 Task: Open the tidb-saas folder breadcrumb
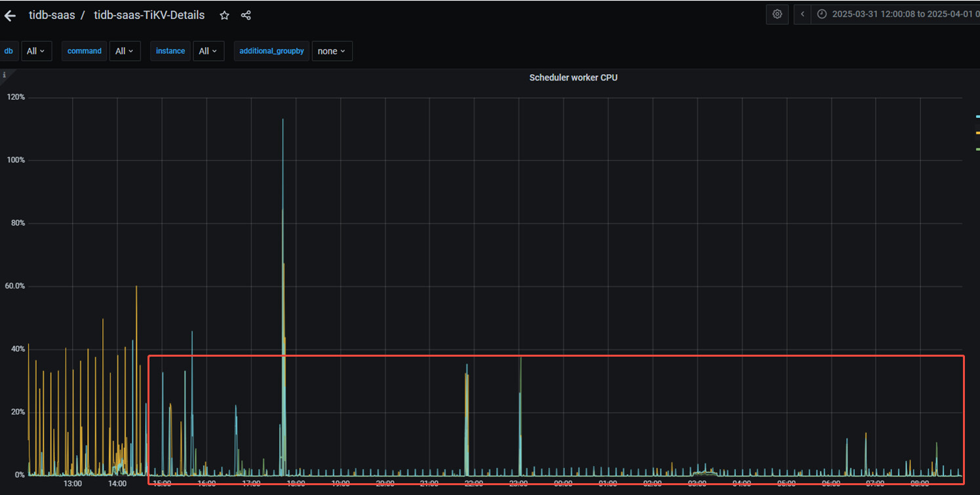[52, 15]
